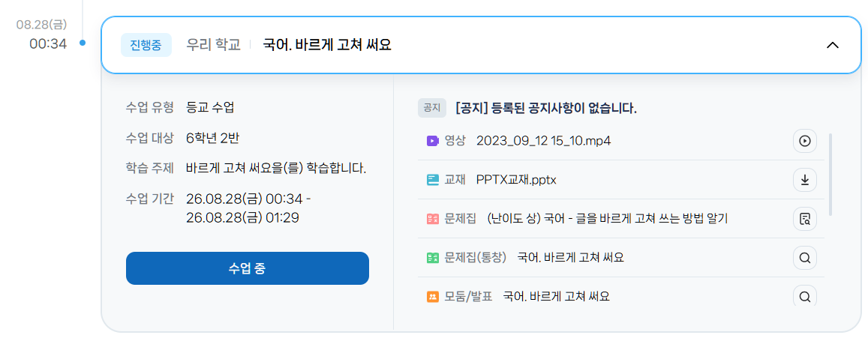Image resolution: width=868 pixels, height=344 pixels.
Task: Click the 수업 중 button
Action: point(248,268)
